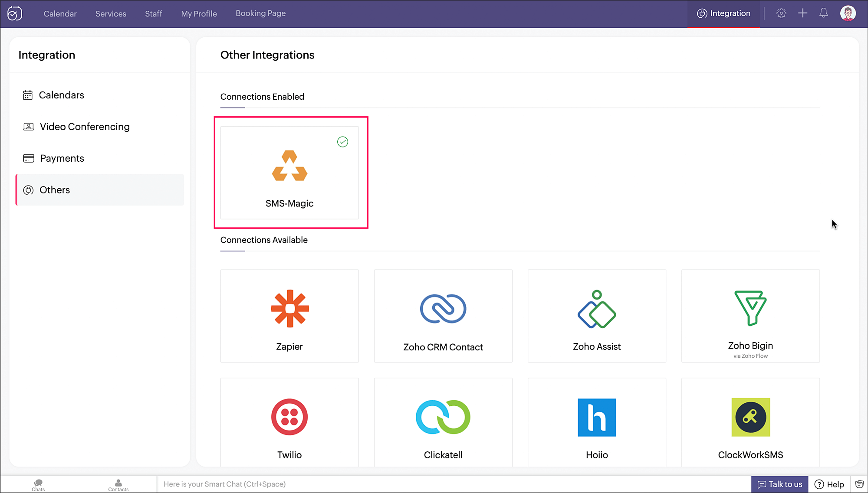Select Others in the Integration sidebar

coord(100,190)
